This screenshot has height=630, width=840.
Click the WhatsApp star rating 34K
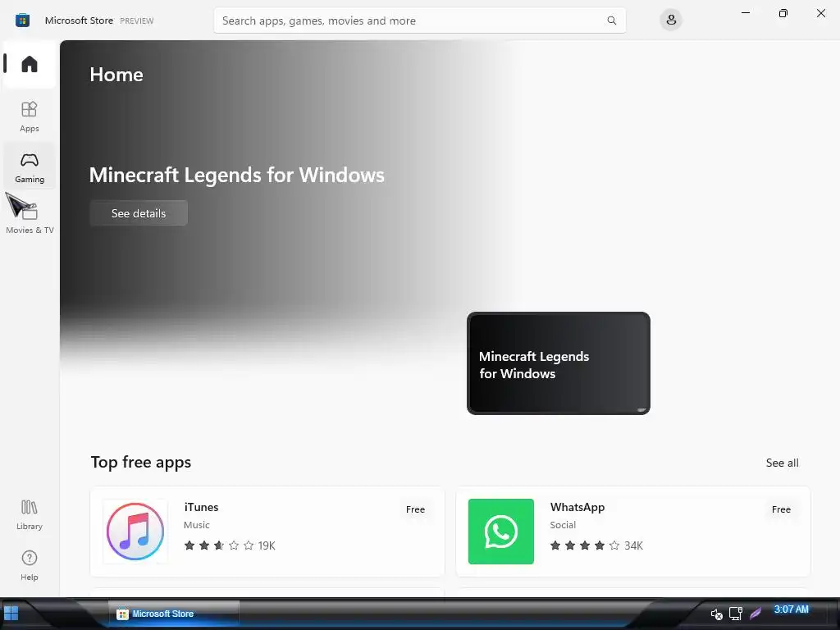point(596,546)
